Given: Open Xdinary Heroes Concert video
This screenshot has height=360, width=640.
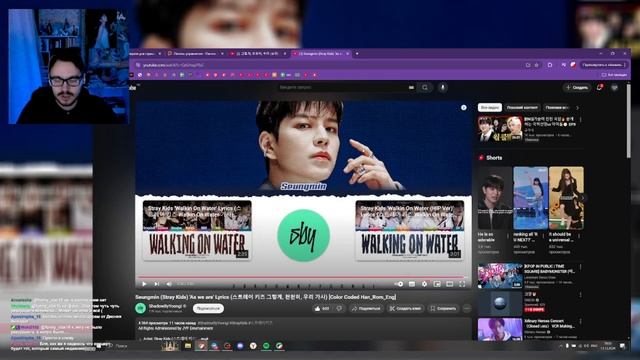Looking at the screenshot, I should pyautogui.click(x=500, y=329).
